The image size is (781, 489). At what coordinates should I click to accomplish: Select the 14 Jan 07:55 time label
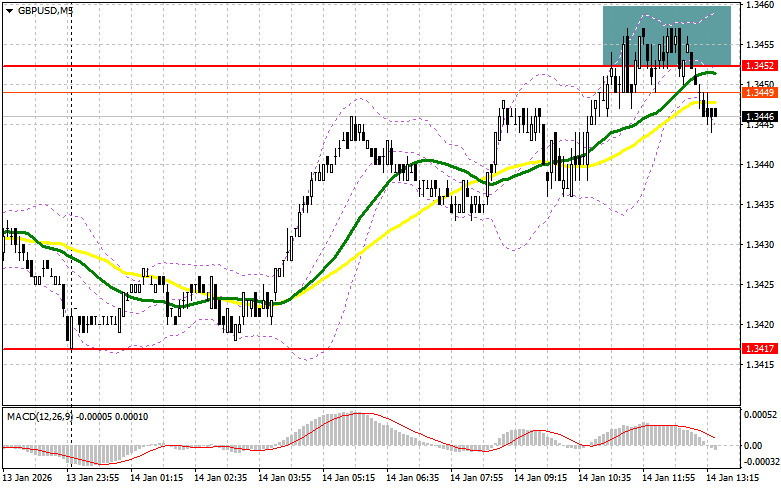coord(477,478)
